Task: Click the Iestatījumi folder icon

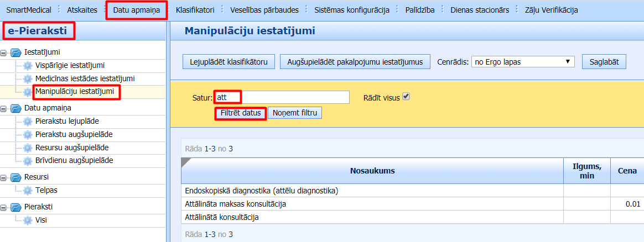Action: 15,52
